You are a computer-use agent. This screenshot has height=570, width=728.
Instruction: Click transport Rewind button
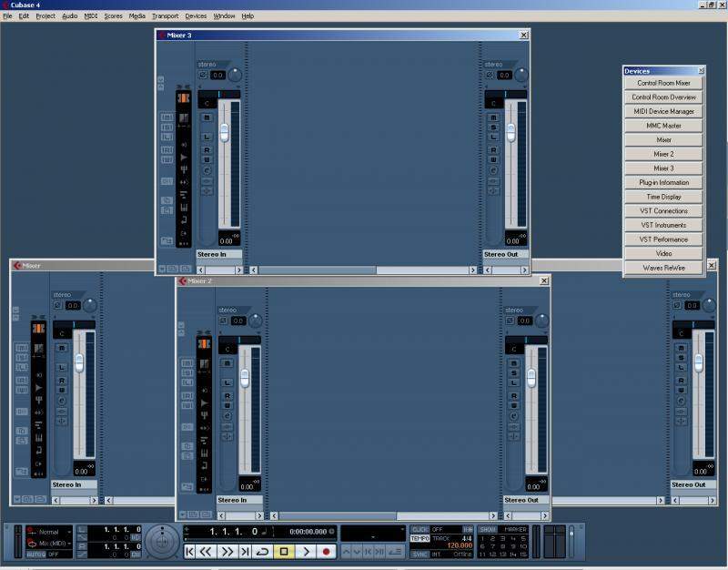pyautogui.click(x=206, y=552)
